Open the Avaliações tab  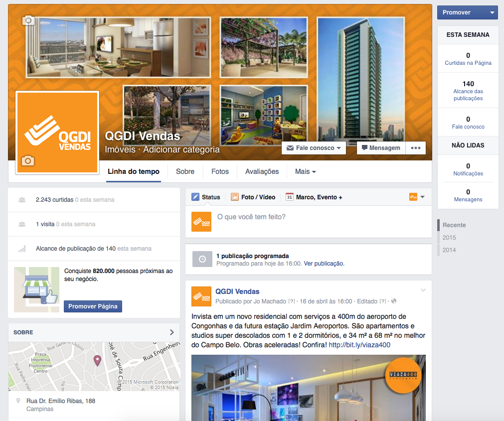(x=262, y=172)
